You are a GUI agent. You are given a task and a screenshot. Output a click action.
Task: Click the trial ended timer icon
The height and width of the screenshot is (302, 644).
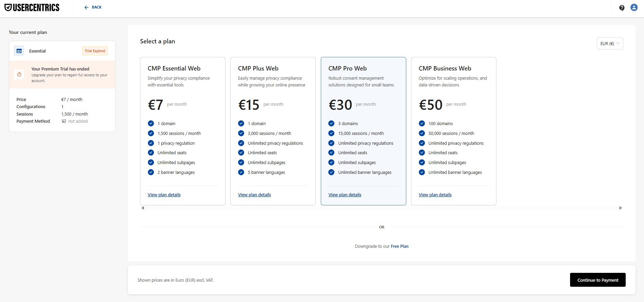pos(19,75)
